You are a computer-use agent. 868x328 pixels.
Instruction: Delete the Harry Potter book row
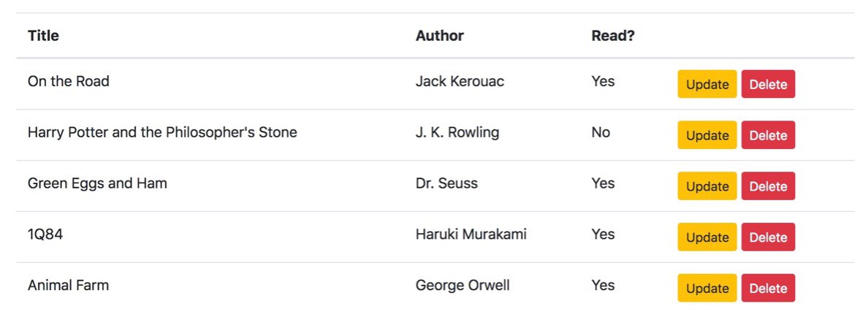[768, 135]
